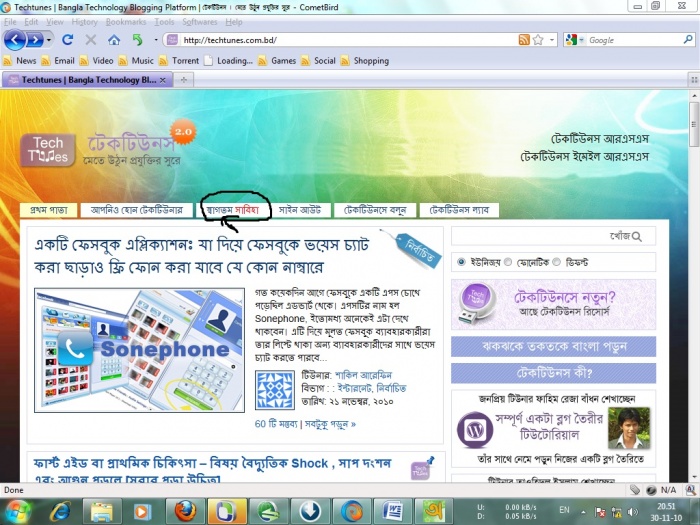Click inside the Google search input field
700x525 pixels.
click(634, 40)
